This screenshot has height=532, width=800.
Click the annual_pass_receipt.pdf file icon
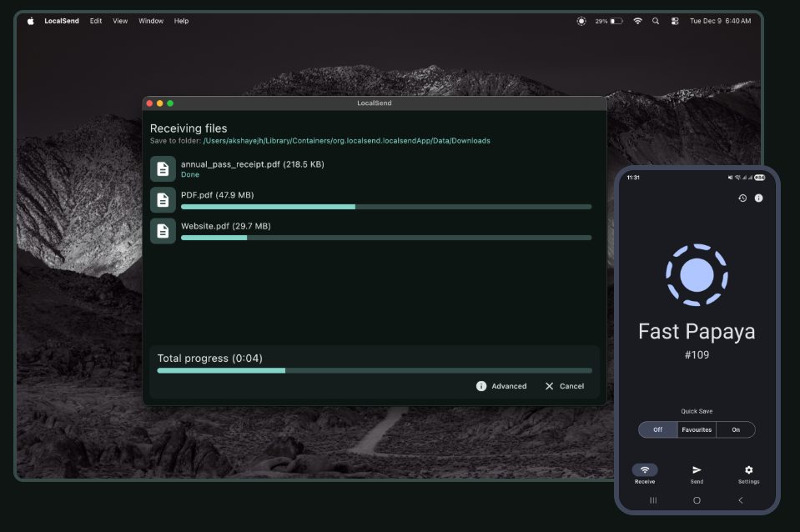(163, 168)
